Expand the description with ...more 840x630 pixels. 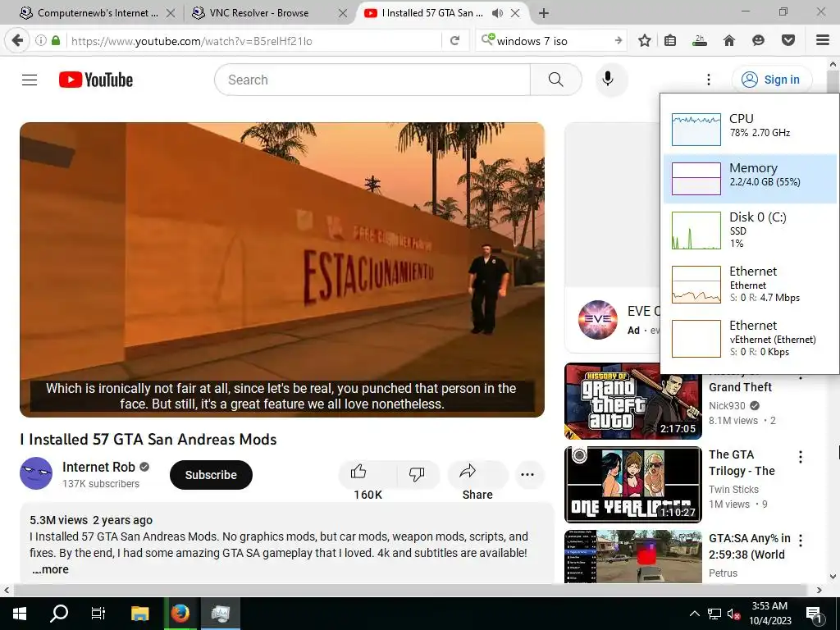(x=50, y=569)
